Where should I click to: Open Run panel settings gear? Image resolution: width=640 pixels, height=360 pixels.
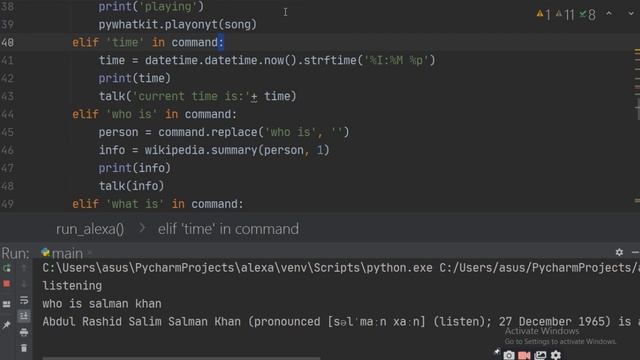[x=619, y=253]
